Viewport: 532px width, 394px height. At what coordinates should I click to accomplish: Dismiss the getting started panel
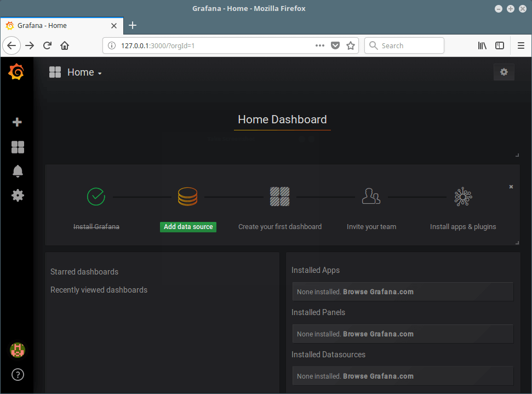[x=511, y=187]
